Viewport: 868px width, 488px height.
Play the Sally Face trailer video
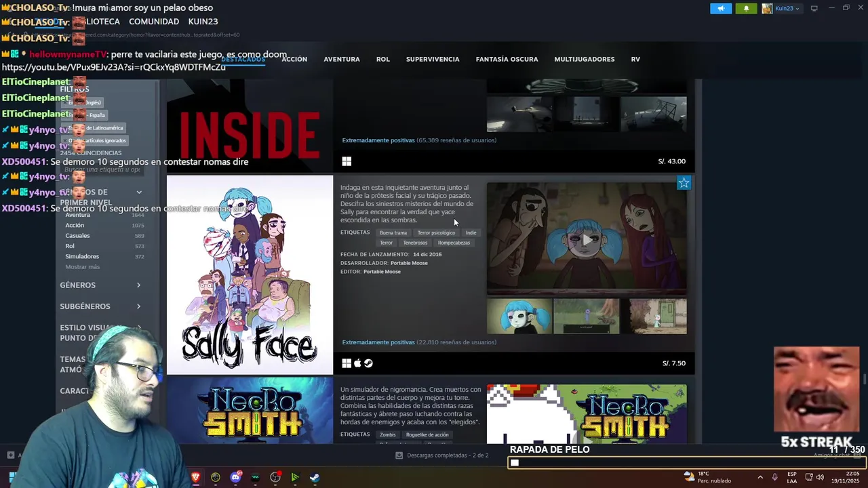click(587, 239)
